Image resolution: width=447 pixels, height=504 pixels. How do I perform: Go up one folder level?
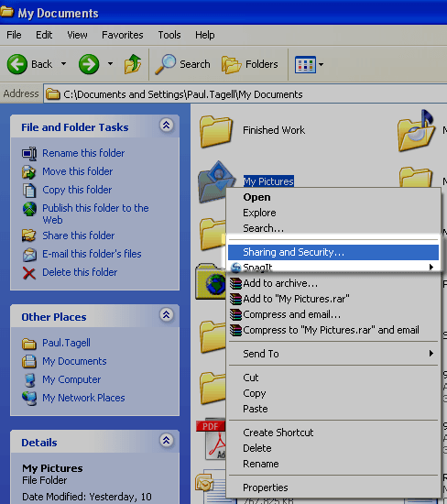(133, 64)
